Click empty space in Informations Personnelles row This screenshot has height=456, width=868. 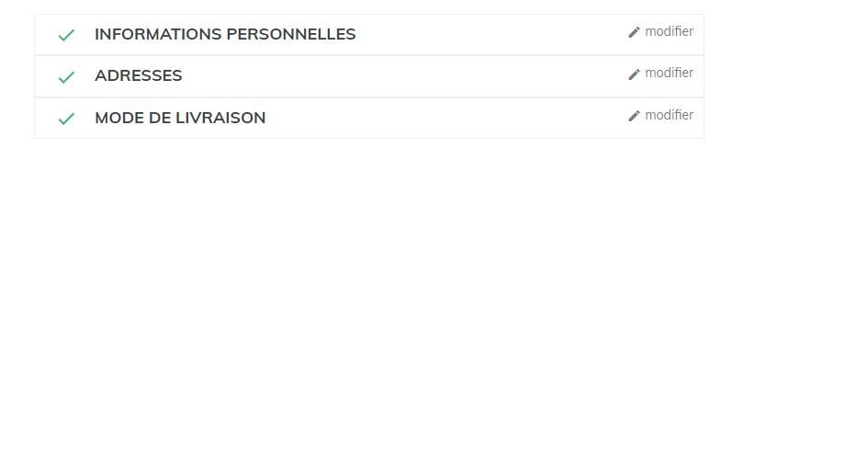(492, 34)
